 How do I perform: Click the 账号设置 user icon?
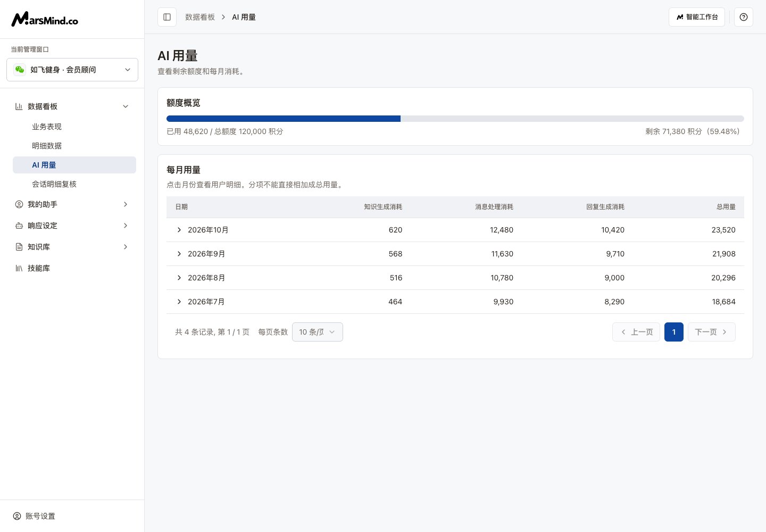(x=17, y=516)
